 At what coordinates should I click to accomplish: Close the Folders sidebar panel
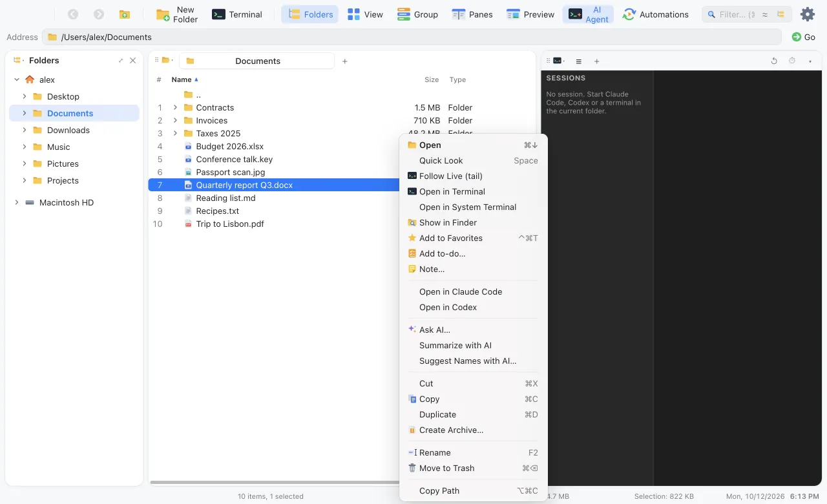pos(133,60)
